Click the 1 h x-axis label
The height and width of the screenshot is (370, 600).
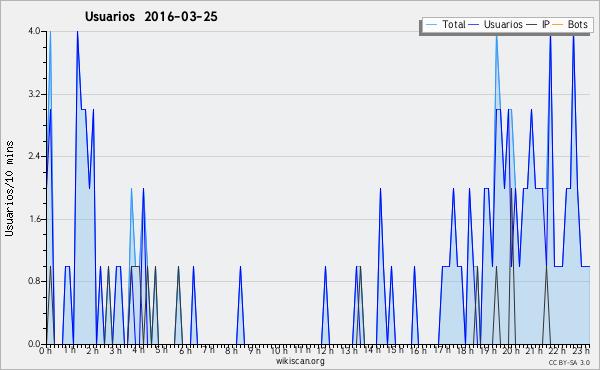point(69,350)
